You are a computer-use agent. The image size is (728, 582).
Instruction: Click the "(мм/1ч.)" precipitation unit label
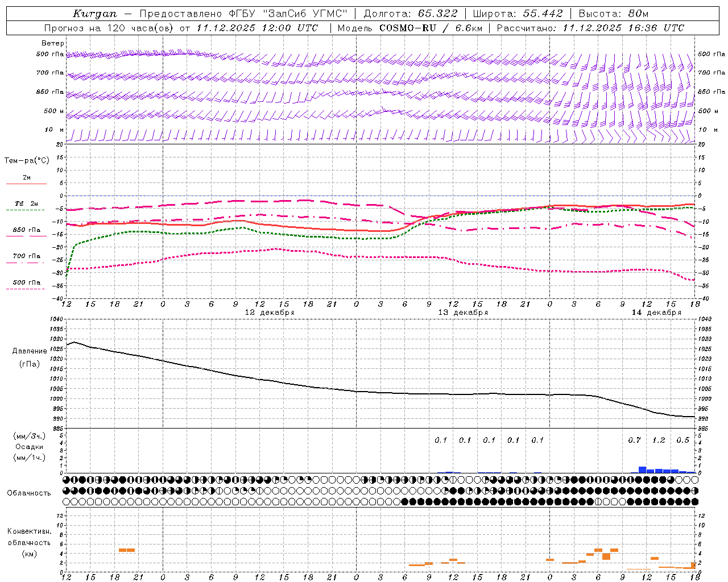pyautogui.click(x=30, y=458)
